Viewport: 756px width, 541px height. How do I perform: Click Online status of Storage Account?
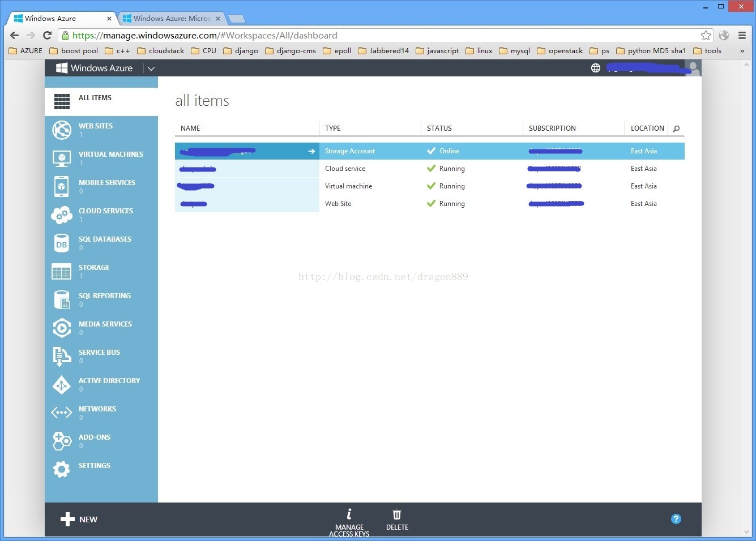tap(443, 151)
